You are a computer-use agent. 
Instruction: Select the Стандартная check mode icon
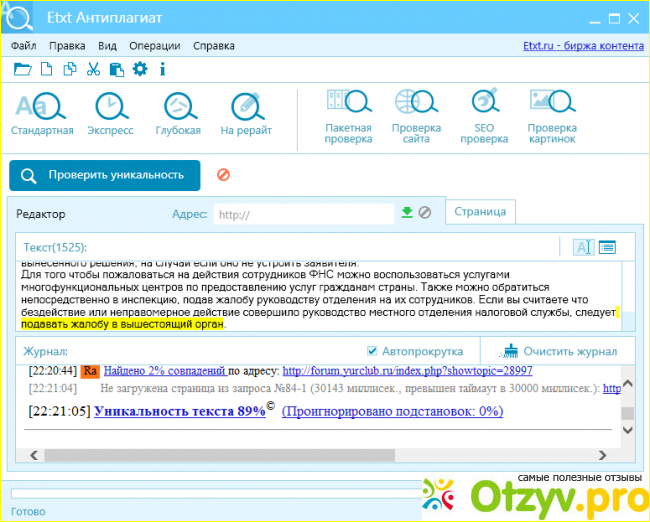(42, 113)
